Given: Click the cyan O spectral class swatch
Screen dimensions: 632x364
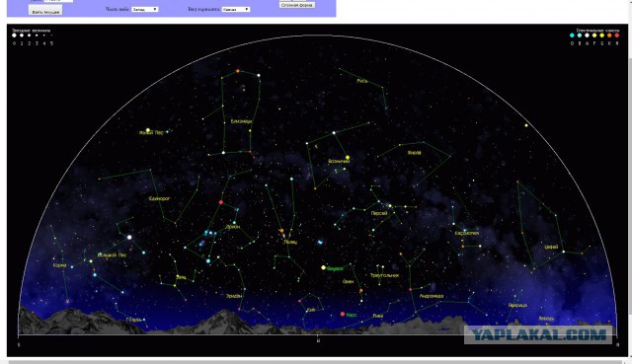Looking at the screenshot, I should [x=572, y=36].
